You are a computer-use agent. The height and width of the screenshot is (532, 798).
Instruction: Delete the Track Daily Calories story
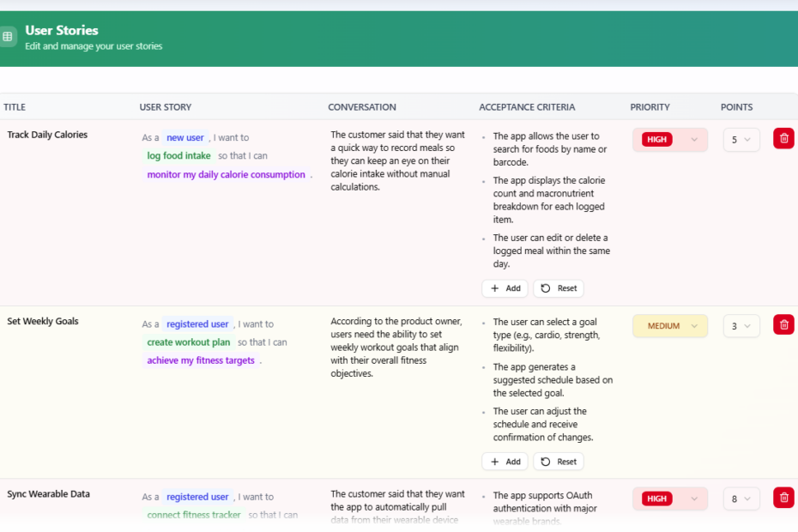pyautogui.click(x=783, y=138)
